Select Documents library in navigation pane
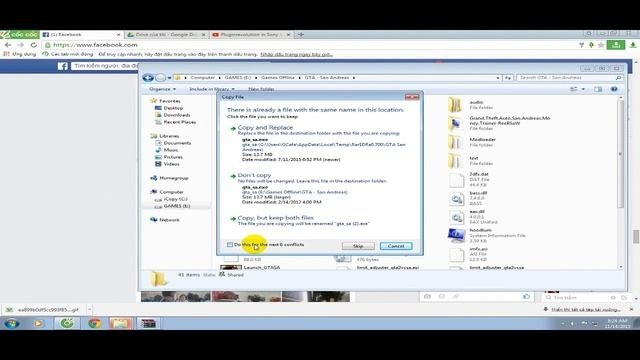The height and width of the screenshot is (360, 640). (x=177, y=143)
